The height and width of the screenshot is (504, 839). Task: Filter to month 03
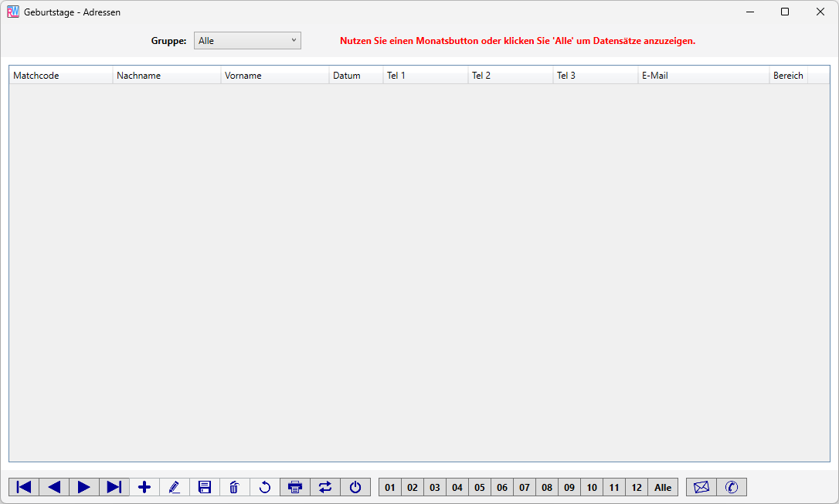[435, 487]
